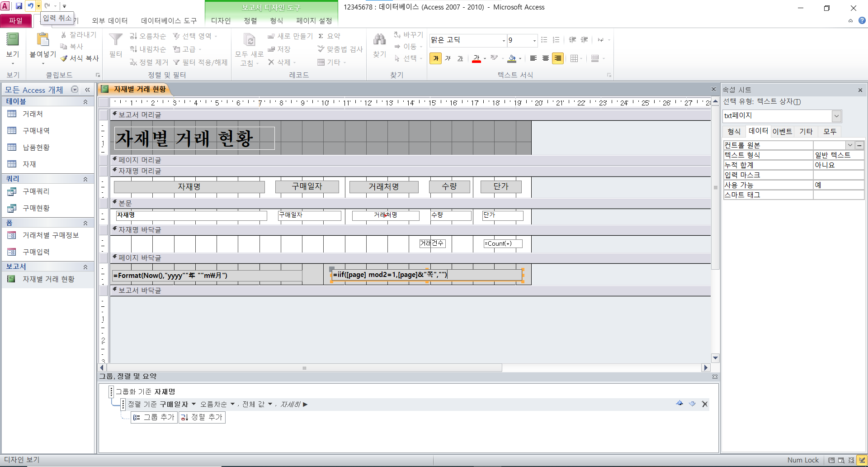Screen dimensions: 868x467
Task: Move the sort row up with blue arrow
Action: (x=679, y=404)
